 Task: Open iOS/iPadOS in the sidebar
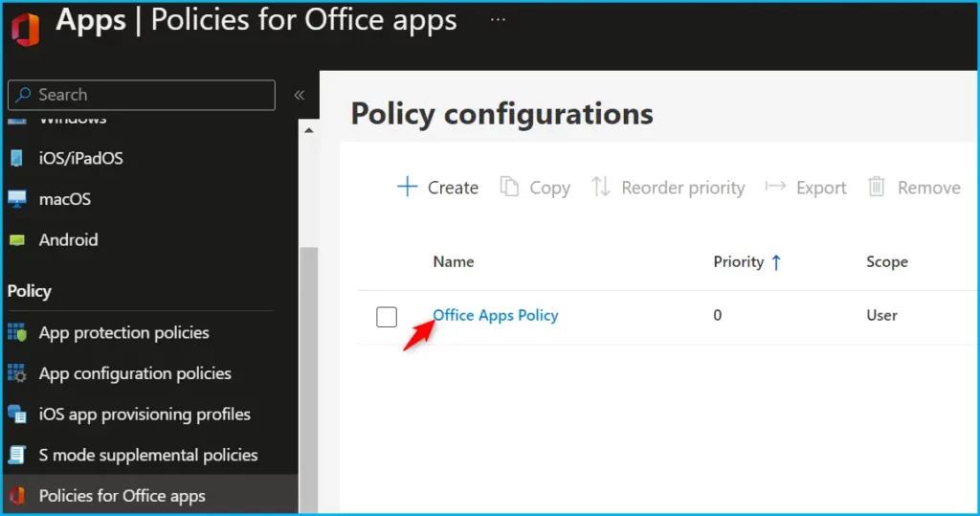click(x=80, y=158)
